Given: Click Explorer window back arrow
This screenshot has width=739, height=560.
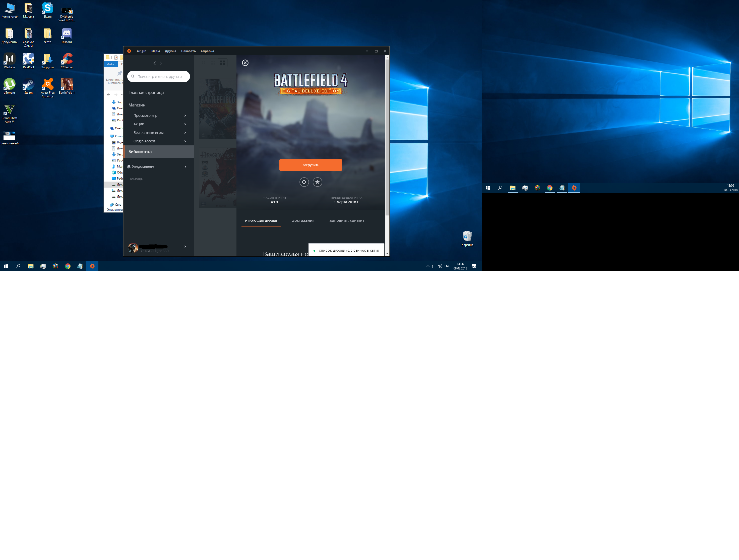Looking at the screenshot, I should (108, 95).
